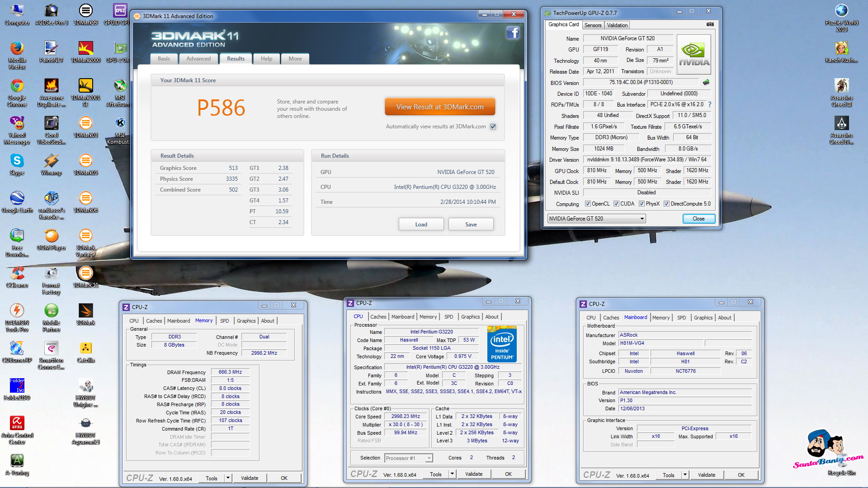Select Graphics tab in CPU-Z Mainboard window

(x=703, y=318)
